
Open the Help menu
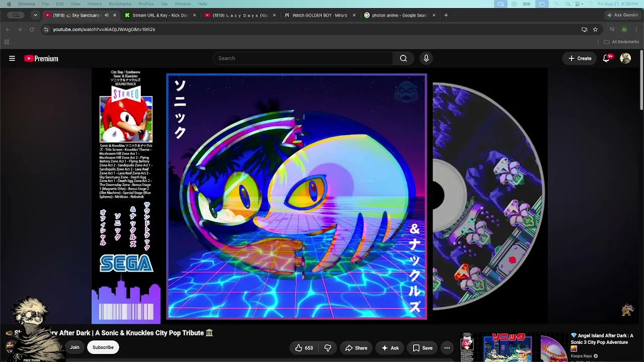pos(202,4)
